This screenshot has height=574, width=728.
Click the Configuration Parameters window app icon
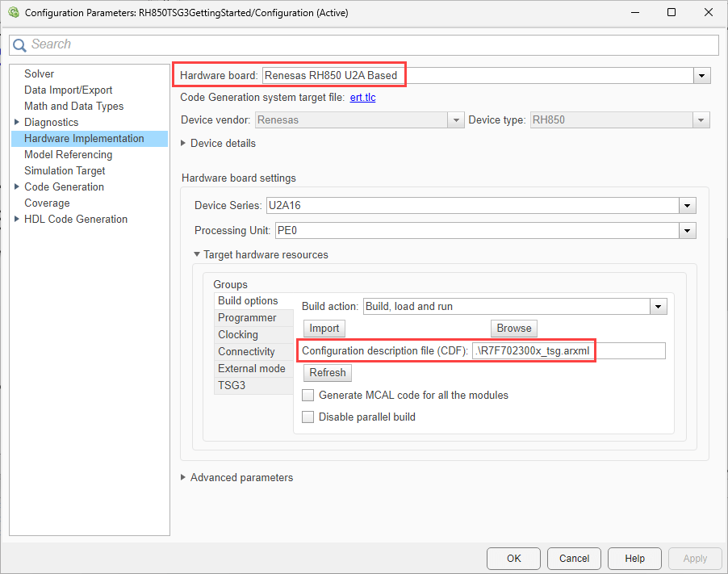pos(13,13)
